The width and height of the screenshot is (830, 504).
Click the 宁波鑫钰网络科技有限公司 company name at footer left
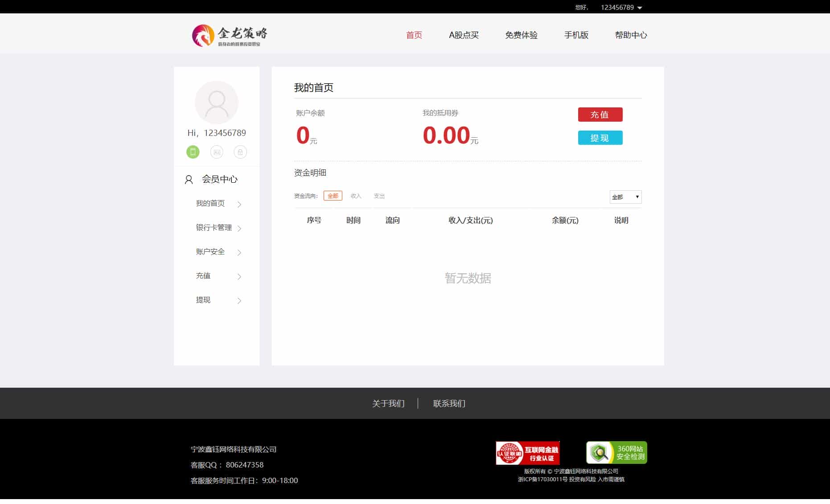coord(234,450)
